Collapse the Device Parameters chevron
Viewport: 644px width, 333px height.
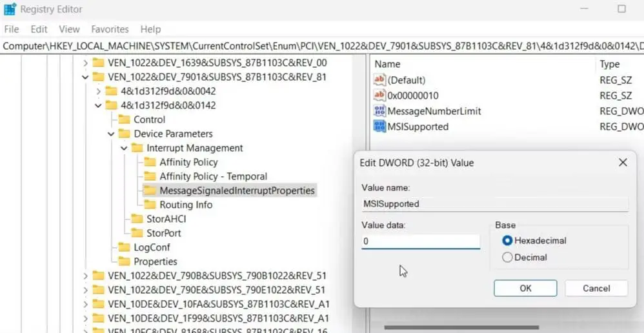pyautogui.click(x=111, y=134)
